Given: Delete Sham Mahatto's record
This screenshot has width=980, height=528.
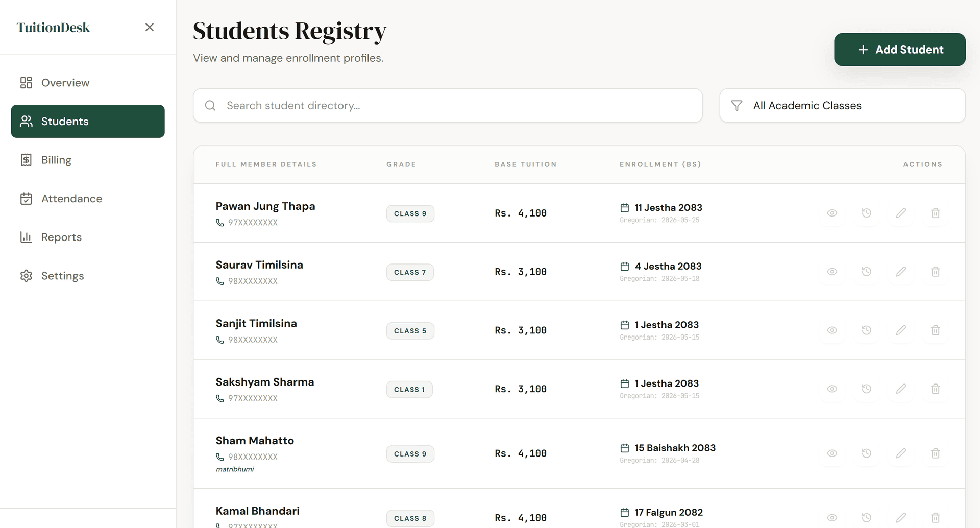Looking at the screenshot, I should [x=936, y=453].
